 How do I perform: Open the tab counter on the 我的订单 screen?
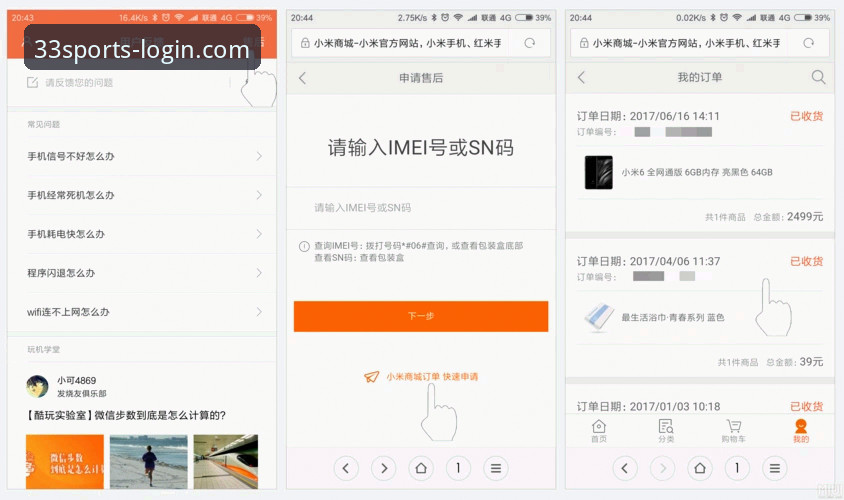coord(737,468)
